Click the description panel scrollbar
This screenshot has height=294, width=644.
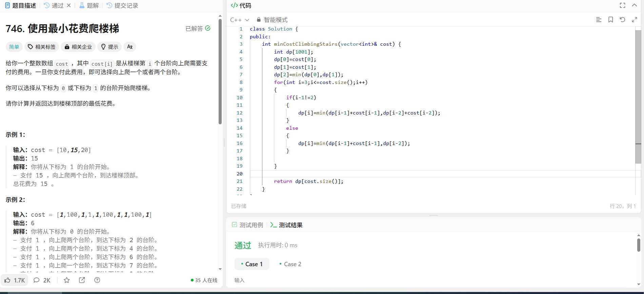(220, 71)
